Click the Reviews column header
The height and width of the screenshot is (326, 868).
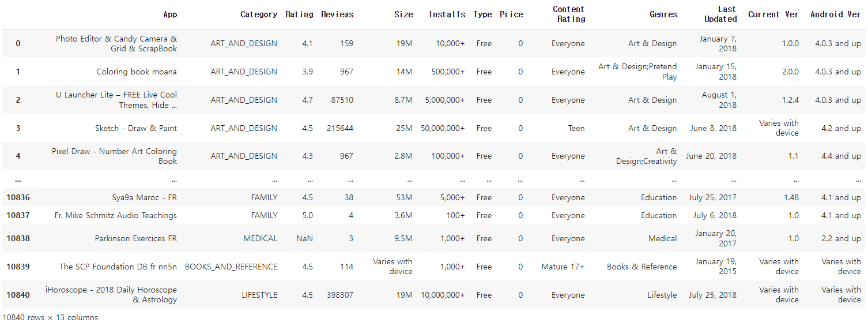coord(337,14)
